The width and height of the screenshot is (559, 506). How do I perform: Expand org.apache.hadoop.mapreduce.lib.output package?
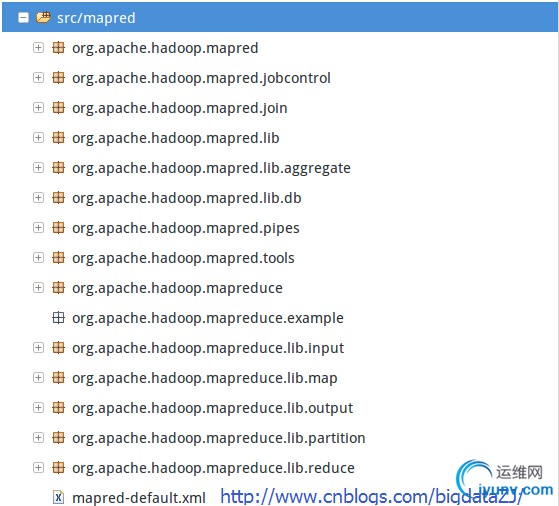(x=38, y=407)
